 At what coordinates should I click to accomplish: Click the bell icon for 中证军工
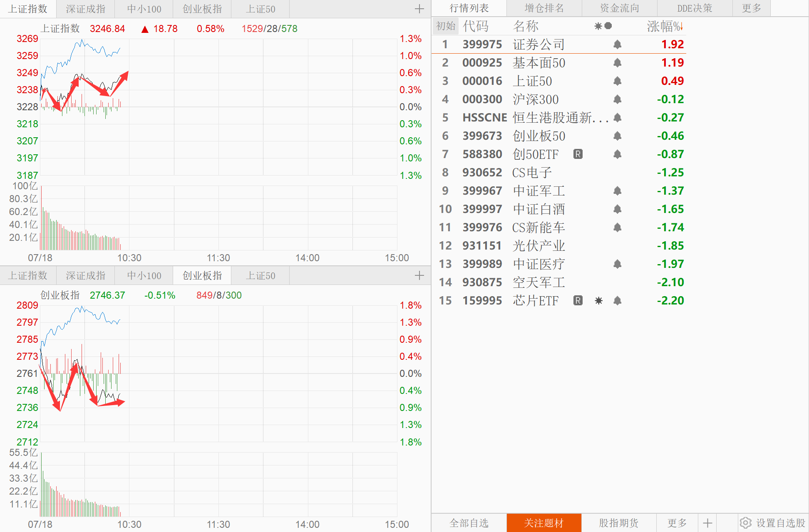[x=618, y=191]
